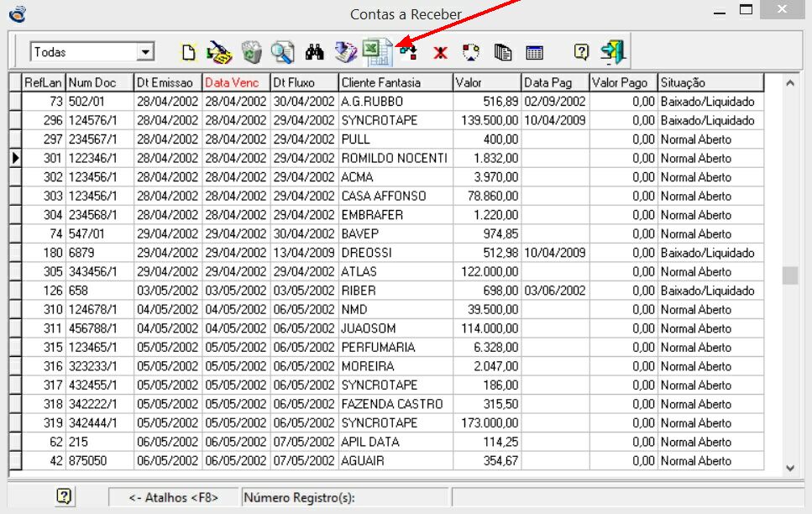812x514 pixels.
Task: Click the Atalhos F8 shortcuts button
Action: (x=174, y=497)
